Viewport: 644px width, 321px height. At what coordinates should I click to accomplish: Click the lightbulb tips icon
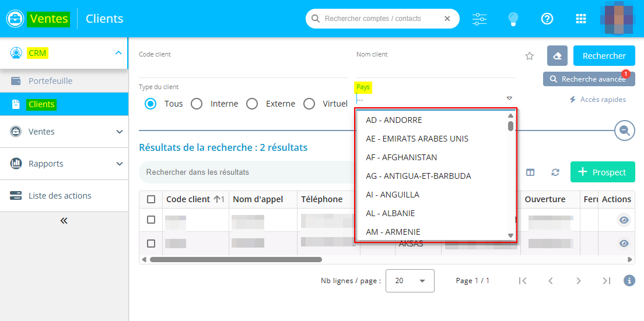click(x=513, y=19)
